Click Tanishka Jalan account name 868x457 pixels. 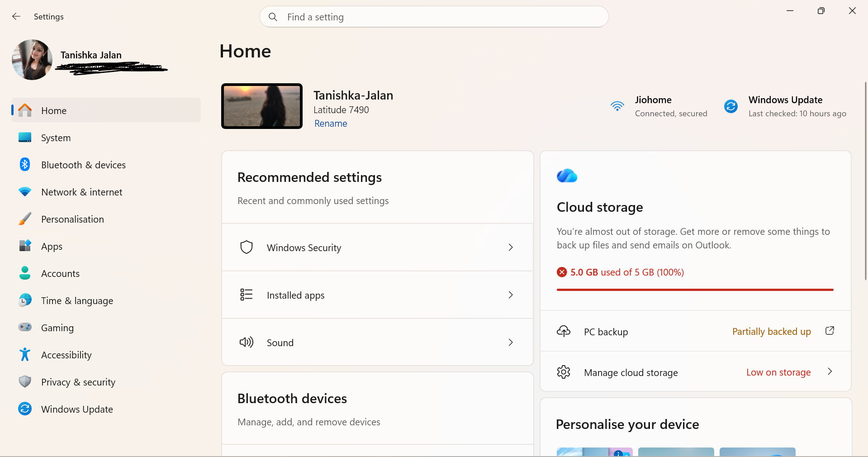(91, 55)
